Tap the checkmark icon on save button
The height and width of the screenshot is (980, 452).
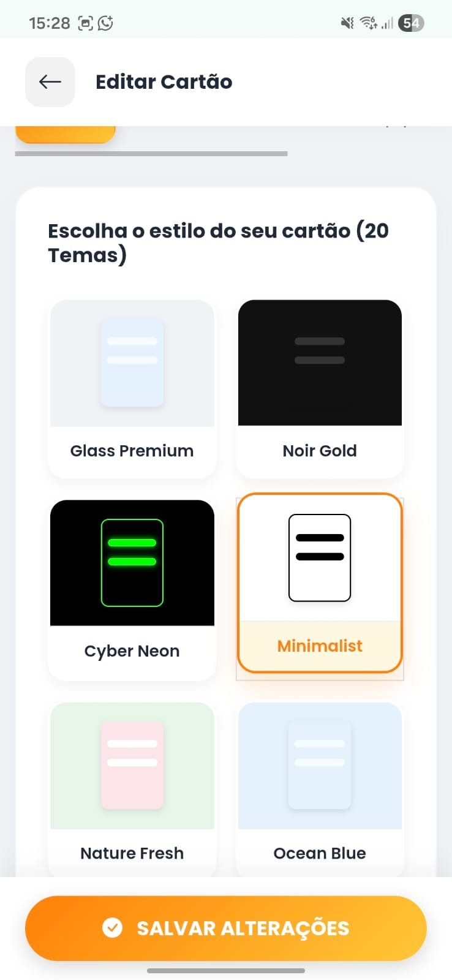112,928
